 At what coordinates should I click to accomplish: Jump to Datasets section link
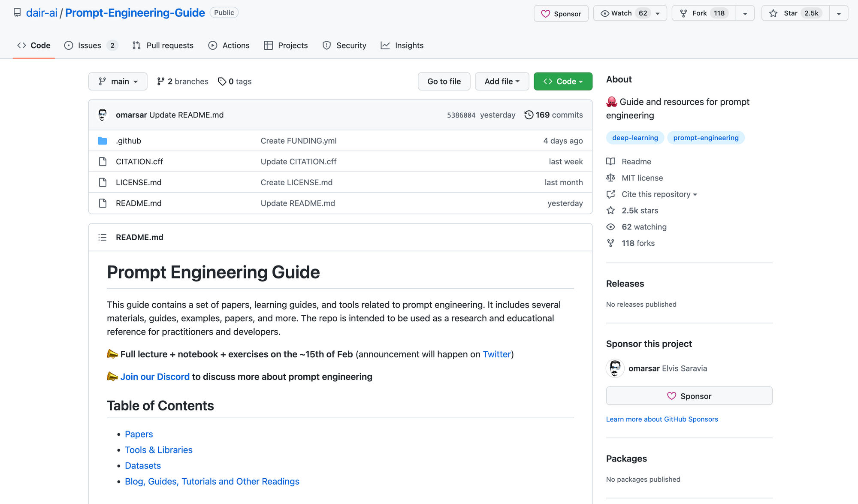click(143, 466)
